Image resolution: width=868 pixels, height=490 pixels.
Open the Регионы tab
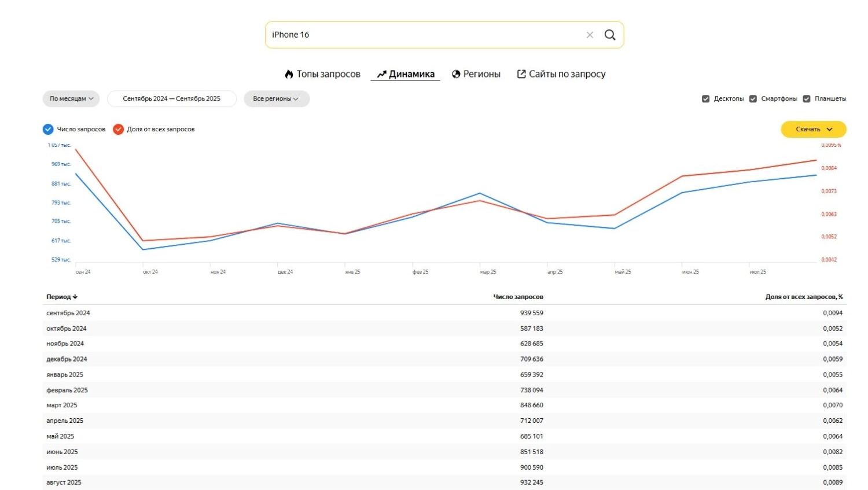(481, 74)
